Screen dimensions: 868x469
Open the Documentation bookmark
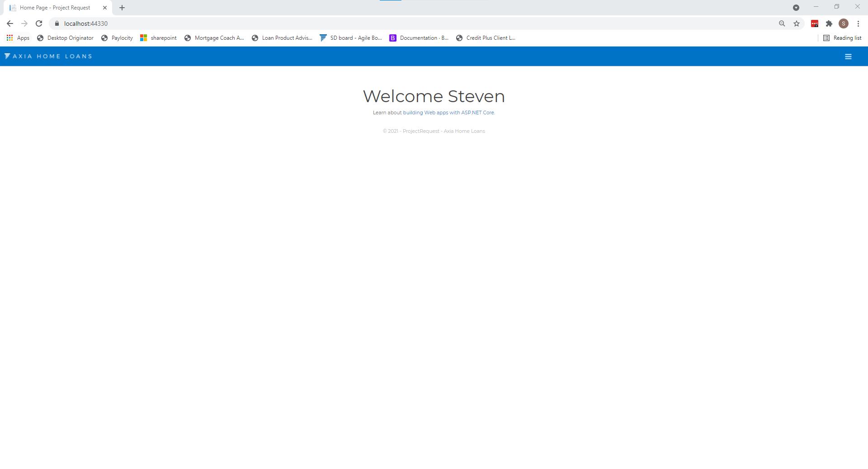[419, 38]
